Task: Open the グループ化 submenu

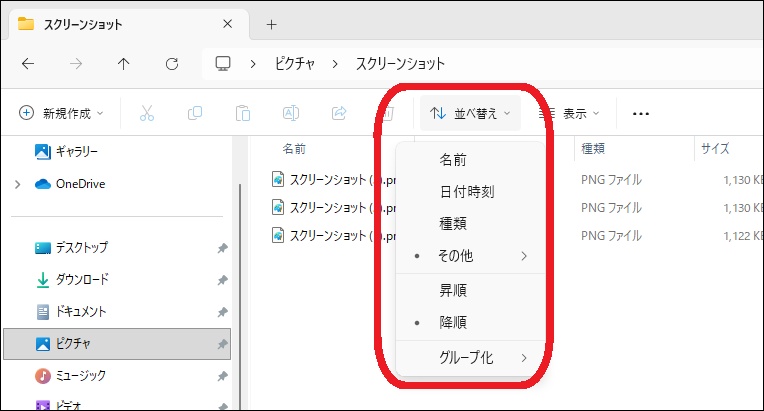Action: click(x=470, y=358)
